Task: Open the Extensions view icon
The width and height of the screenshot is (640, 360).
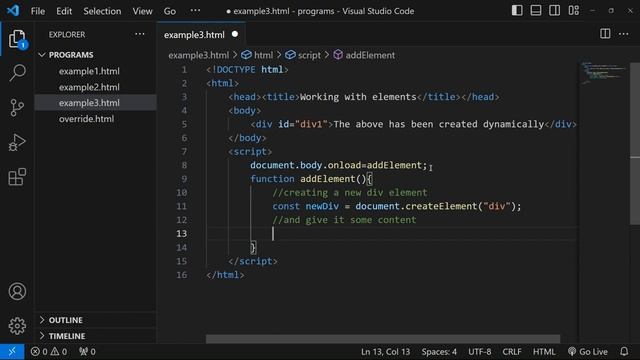Action: point(17,176)
